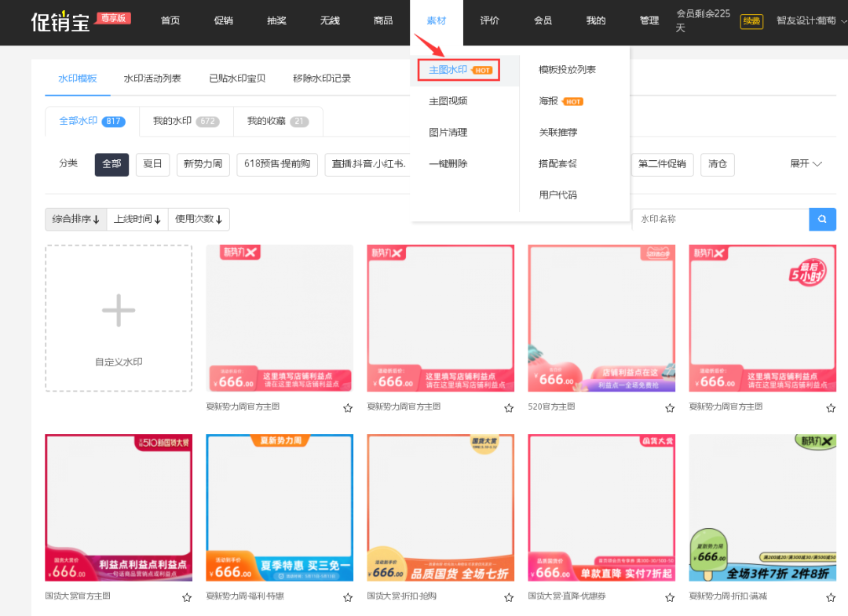Select 主图水印 in the 素材 menu
848x616 pixels.
click(x=448, y=70)
